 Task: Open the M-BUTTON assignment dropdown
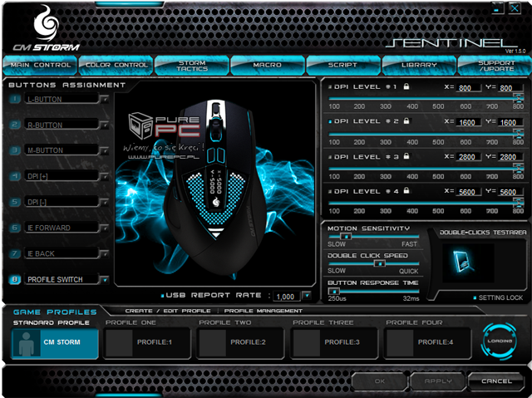(x=105, y=151)
